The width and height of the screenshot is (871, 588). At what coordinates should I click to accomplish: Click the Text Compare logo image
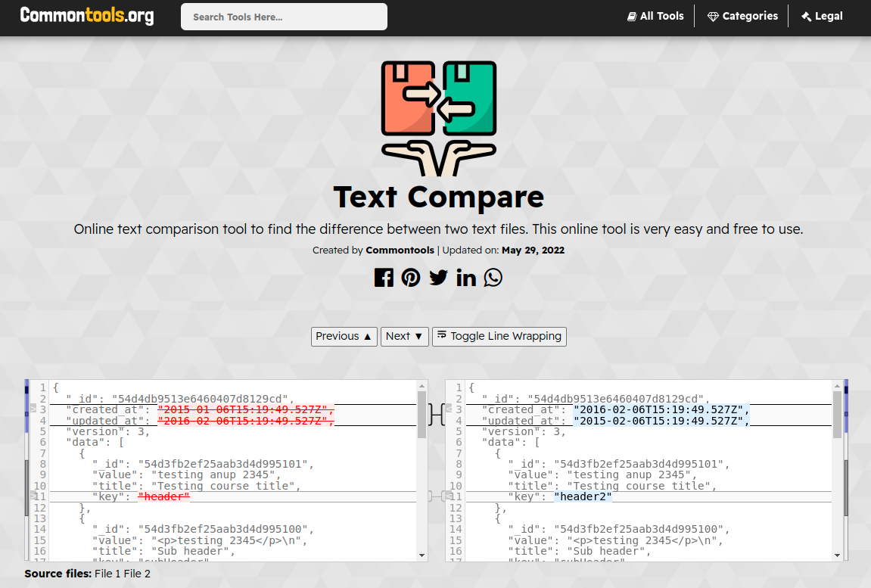tap(438, 118)
